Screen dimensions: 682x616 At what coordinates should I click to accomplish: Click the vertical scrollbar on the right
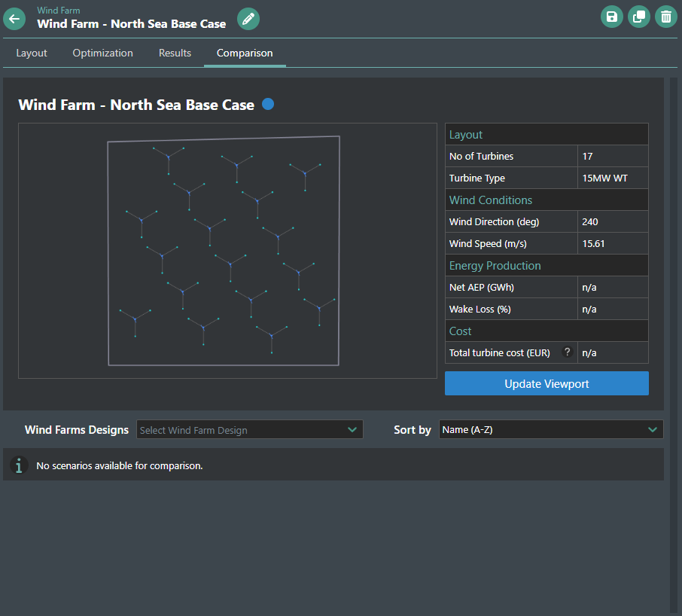[674, 346]
